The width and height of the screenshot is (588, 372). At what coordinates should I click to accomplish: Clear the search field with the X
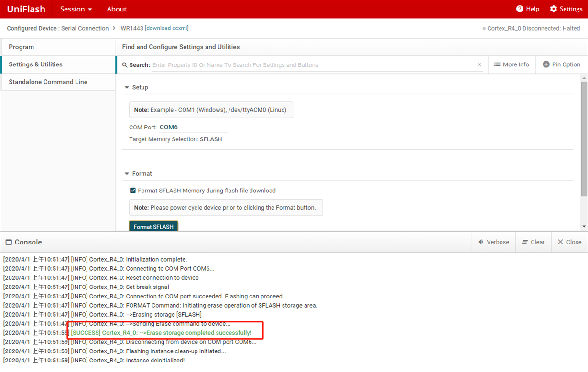pyautogui.click(x=479, y=65)
